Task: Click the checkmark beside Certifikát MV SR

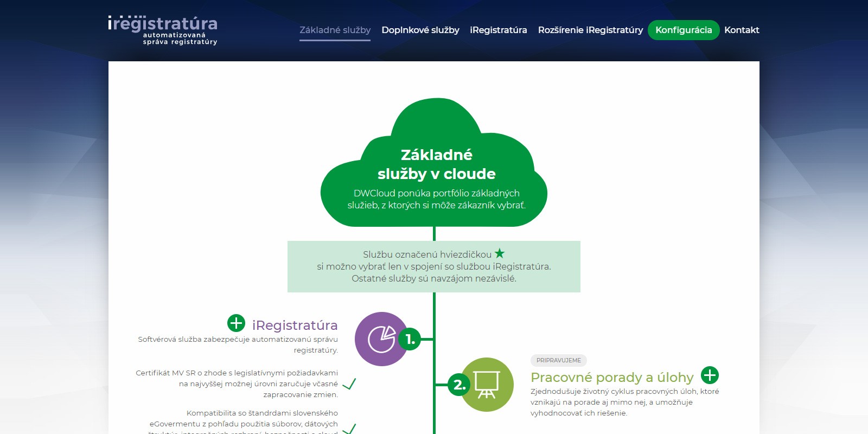Action: [x=349, y=384]
